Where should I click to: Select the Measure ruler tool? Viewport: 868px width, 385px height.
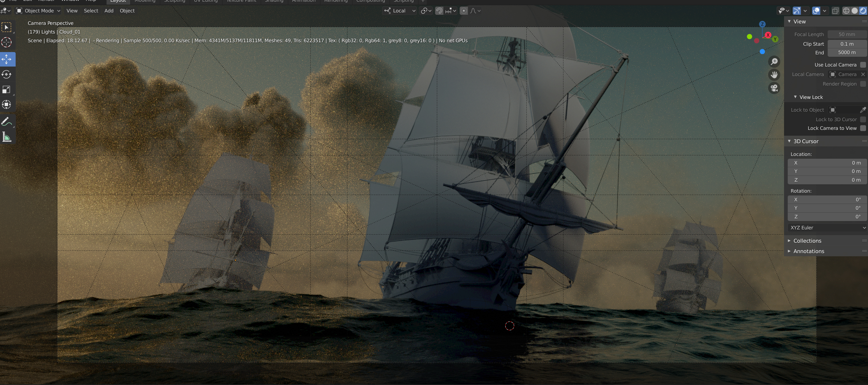[x=7, y=137]
